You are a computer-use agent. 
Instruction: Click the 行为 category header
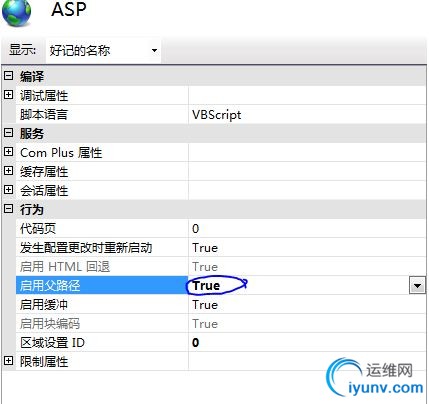[32, 210]
